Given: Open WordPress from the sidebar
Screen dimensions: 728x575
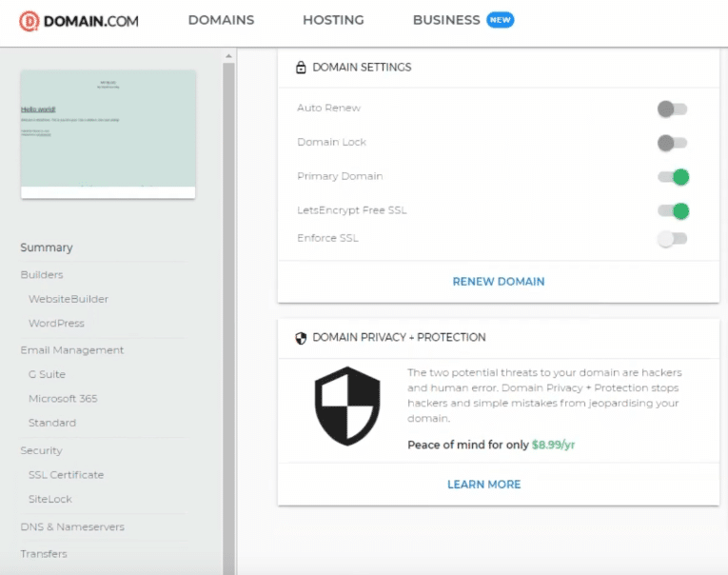Looking at the screenshot, I should coord(56,324).
